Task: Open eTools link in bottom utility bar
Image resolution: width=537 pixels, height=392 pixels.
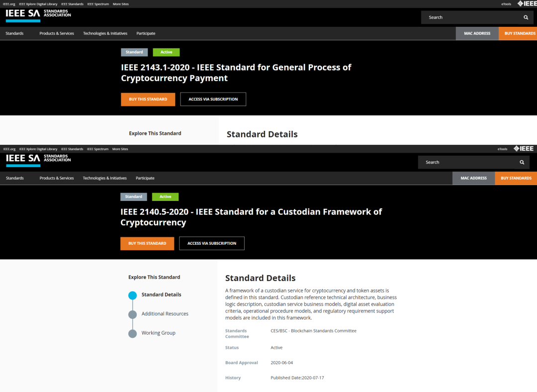Action: pos(502,149)
